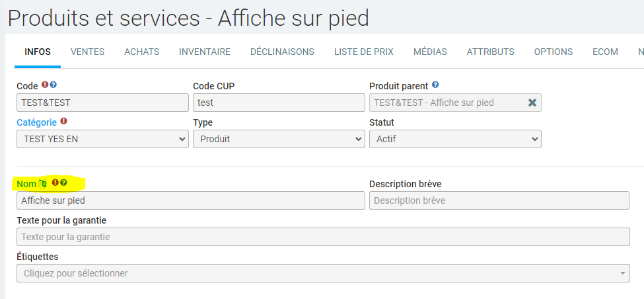Click the red warning icon beside Catégorie
Viewport: 644px width, 299px height.
tap(63, 121)
